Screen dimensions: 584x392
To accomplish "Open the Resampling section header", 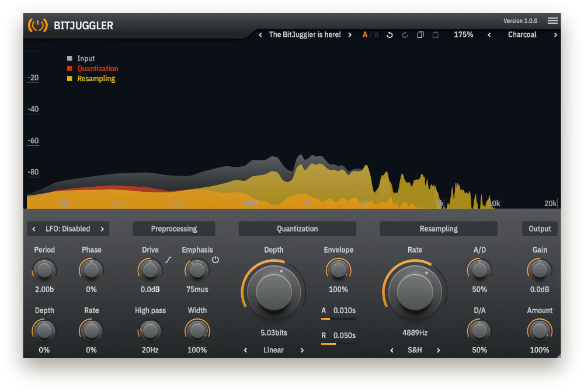I will [439, 229].
